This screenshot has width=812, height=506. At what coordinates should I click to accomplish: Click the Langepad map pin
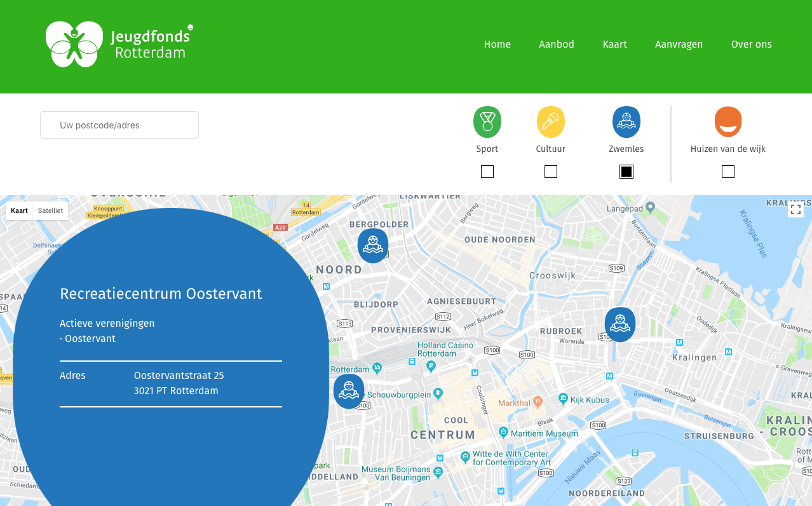650,207
